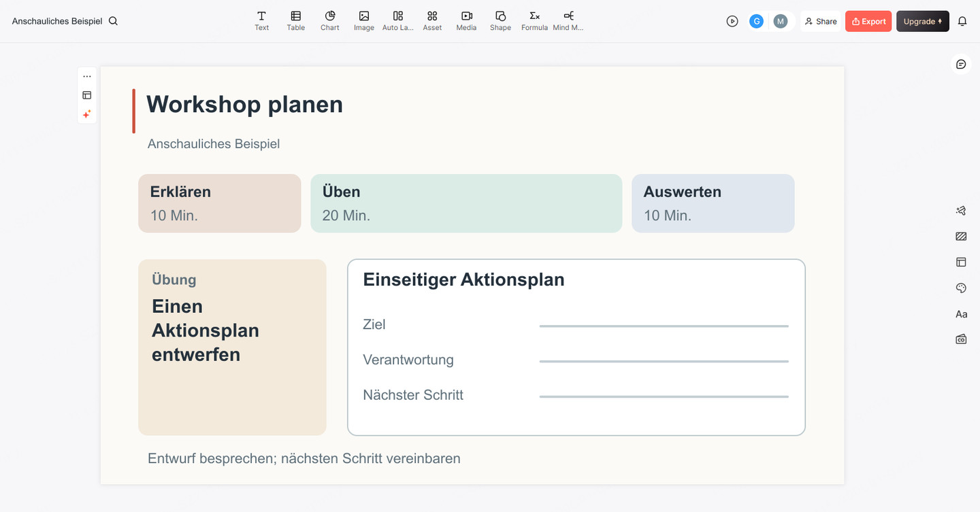Click the blue G collaborator avatar
Screen dimensions: 980x512
point(756,21)
